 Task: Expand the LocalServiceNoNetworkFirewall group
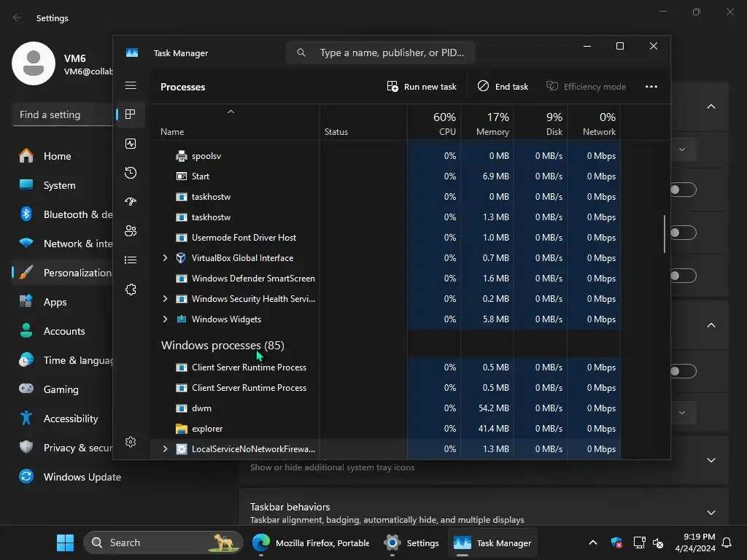(x=165, y=448)
